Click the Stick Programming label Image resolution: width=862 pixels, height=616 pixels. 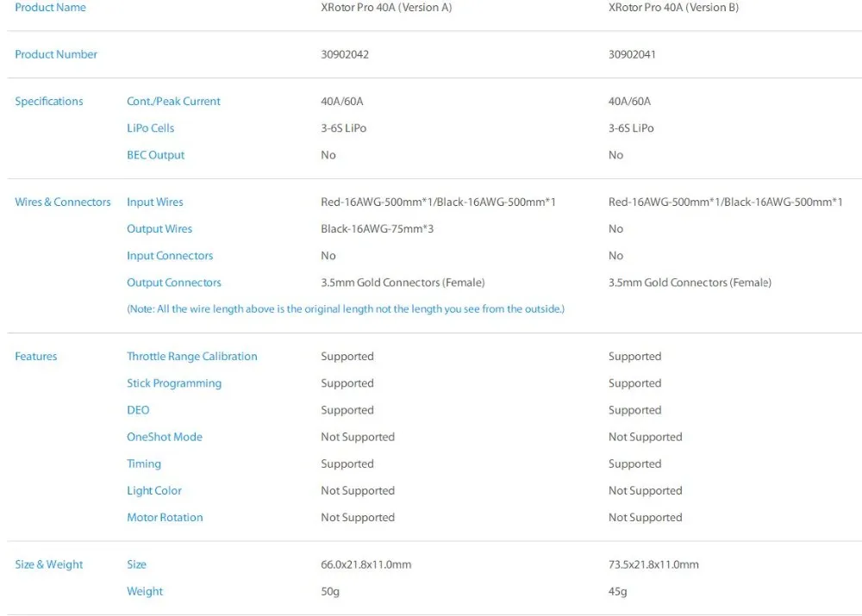click(174, 383)
